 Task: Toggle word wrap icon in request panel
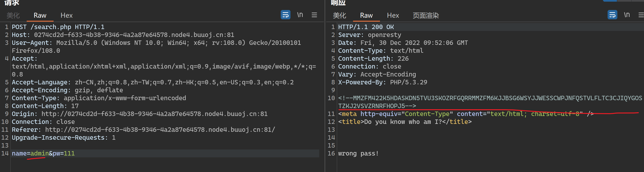(285, 15)
